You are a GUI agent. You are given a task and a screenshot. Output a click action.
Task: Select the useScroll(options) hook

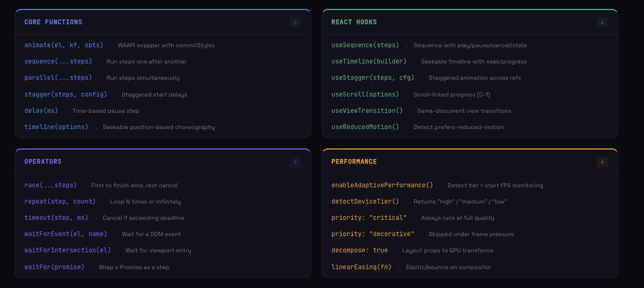point(365,94)
